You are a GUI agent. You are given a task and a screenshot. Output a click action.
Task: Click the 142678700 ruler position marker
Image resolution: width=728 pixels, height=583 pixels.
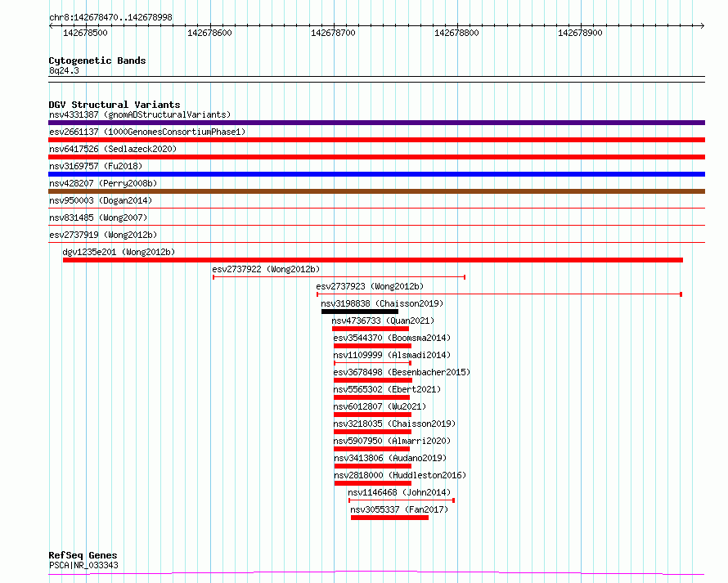pyautogui.click(x=334, y=33)
